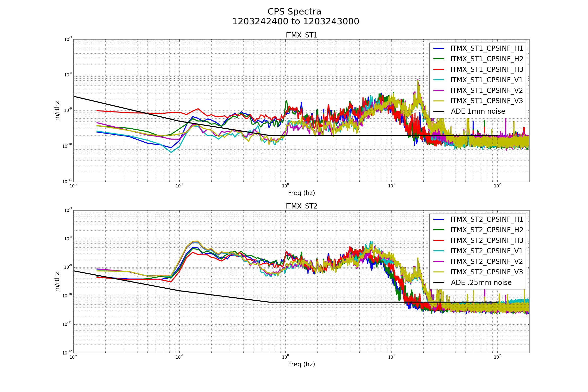The width and height of the screenshot is (588, 392).
Task: Select ITMX_ST1_CPSINF_V3 legend entry
Action: click(x=487, y=101)
